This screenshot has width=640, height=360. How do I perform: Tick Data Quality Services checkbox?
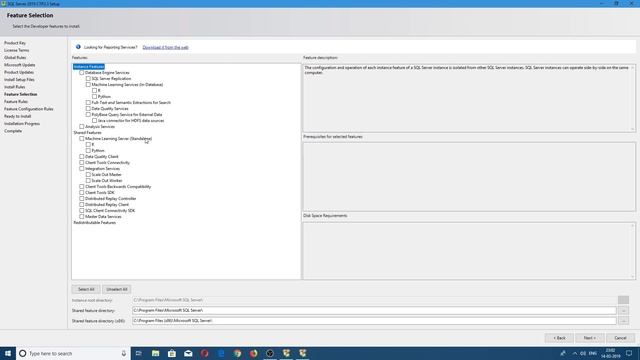click(x=88, y=109)
